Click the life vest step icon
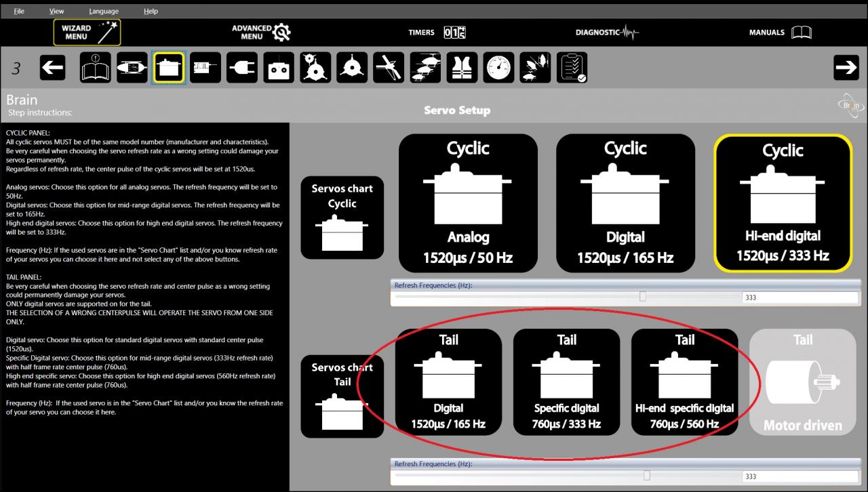The width and height of the screenshot is (868, 492). pos(462,68)
